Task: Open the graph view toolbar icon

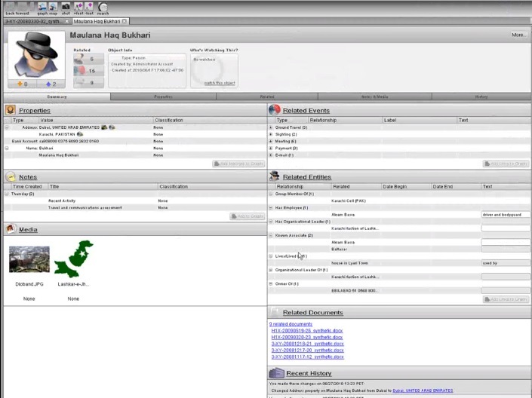Action: point(42,7)
